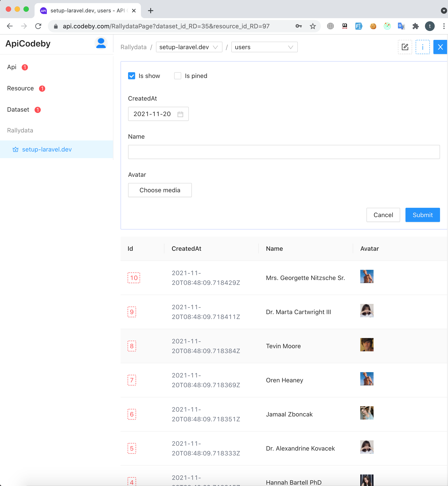
Task: Select setup-laravel.dev under Rallydata
Action: [47, 149]
